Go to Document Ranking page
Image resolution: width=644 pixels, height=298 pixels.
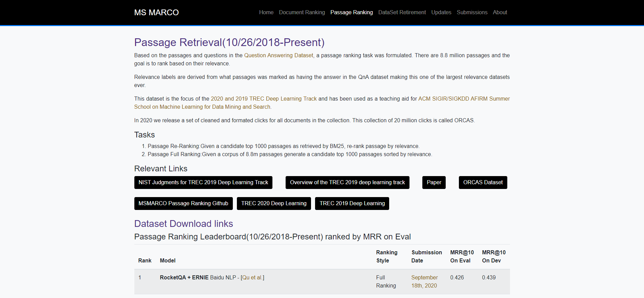click(302, 13)
